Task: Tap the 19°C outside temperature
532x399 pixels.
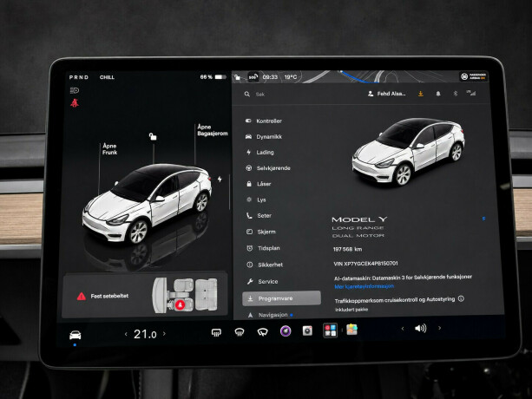Action: pos(291,77)
